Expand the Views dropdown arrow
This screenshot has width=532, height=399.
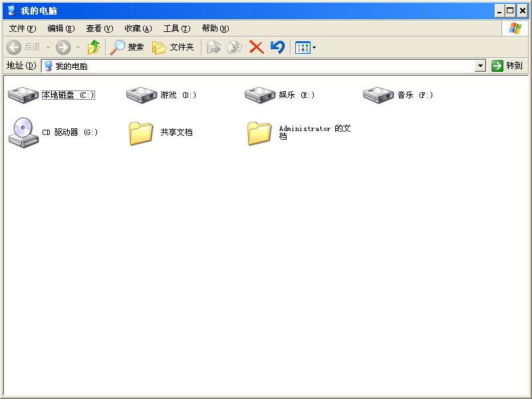(314, 47)
